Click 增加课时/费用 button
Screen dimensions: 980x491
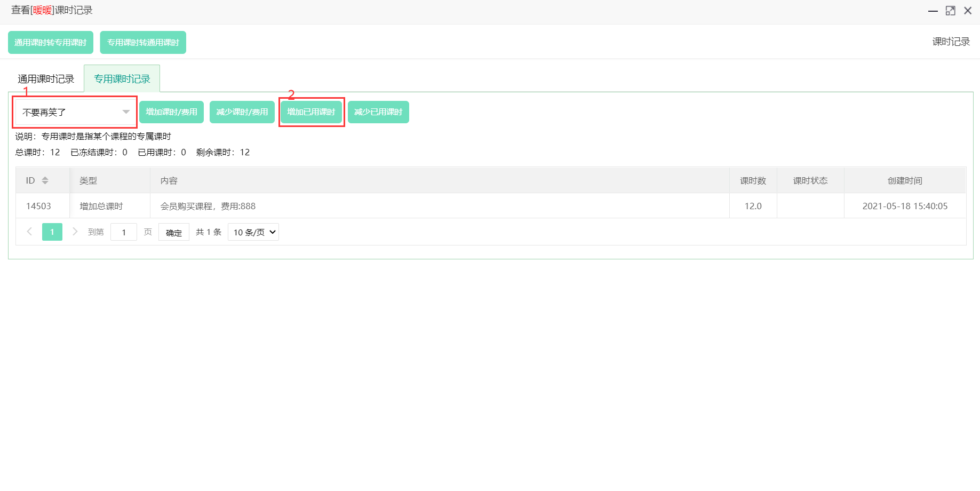click(x=172, y=112)
